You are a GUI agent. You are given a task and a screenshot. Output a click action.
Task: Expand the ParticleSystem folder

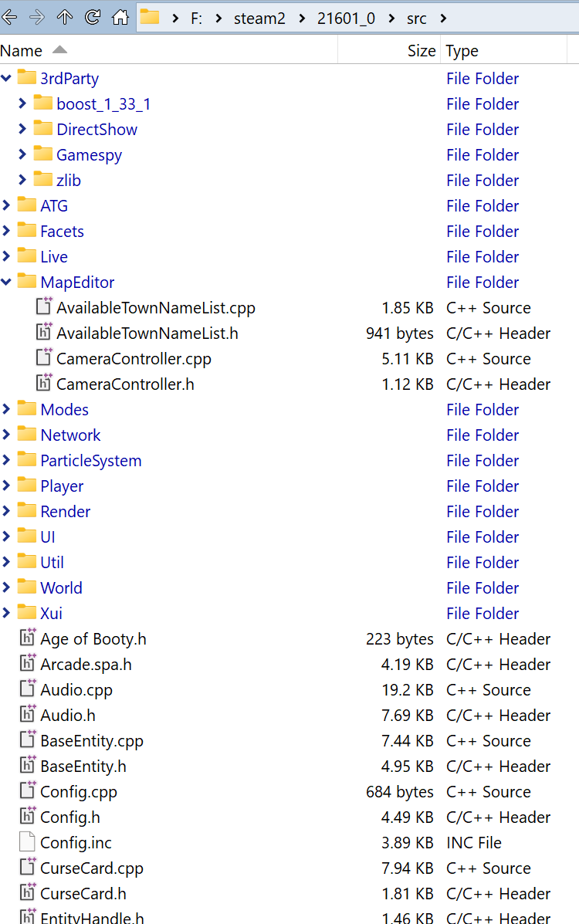pyautogui.click(x=6, y=459)
